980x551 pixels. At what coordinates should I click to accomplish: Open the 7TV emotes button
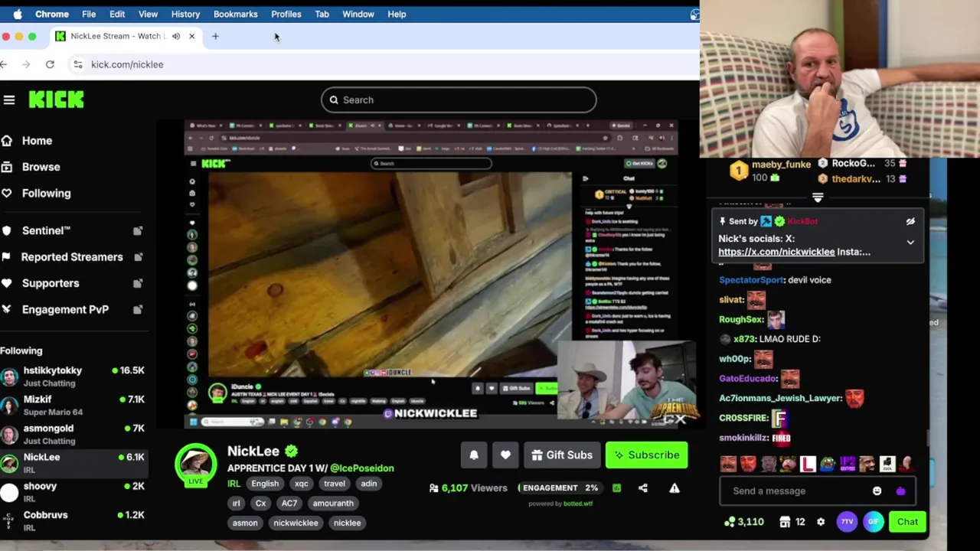pyautogui.click(x=847, y=522)
